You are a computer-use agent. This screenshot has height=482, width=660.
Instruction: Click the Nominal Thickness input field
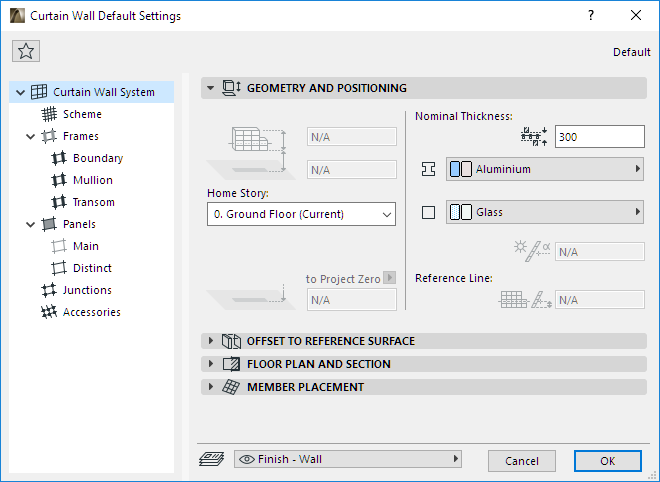pyautogui.click(x=599, y=137)
